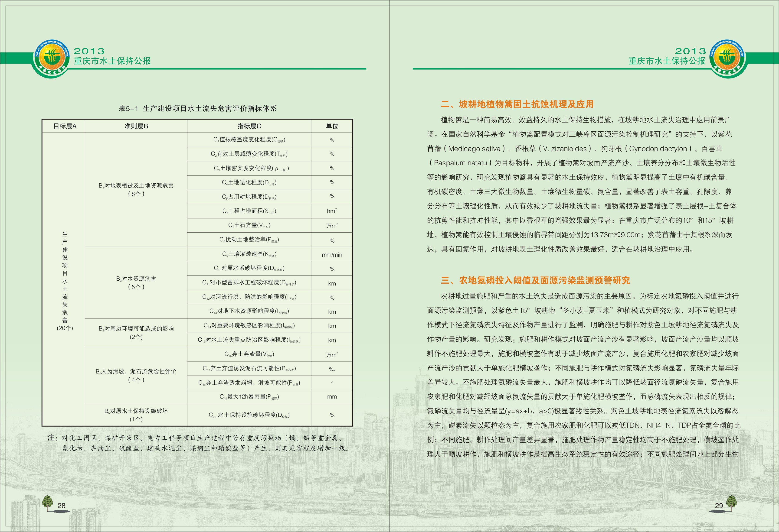The width and height of the screenshot is (779, 532).
Task: Click row C14对重要环境敏感区影响程度
Action: tap(249, 325)
